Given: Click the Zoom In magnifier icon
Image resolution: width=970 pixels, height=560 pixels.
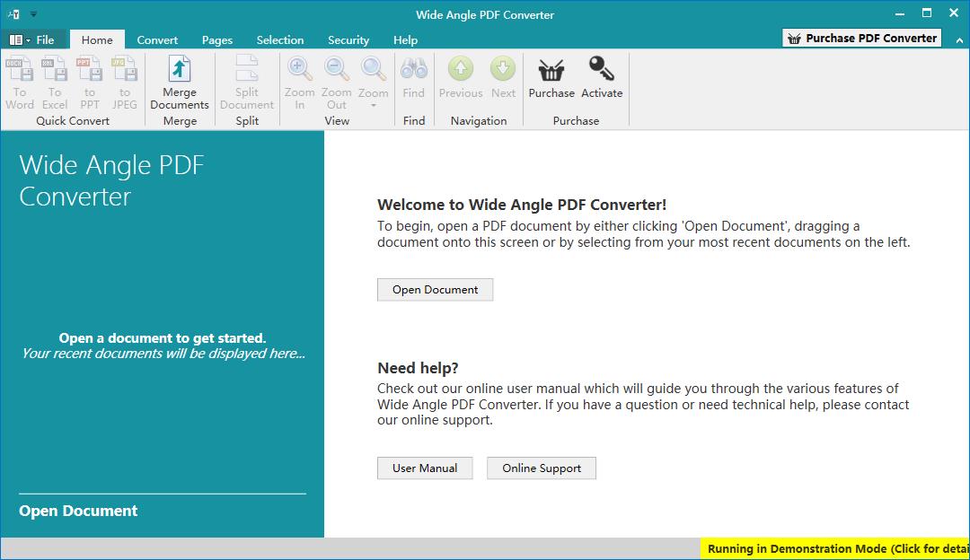Looking at the screenshot, I should pos(299,67).
